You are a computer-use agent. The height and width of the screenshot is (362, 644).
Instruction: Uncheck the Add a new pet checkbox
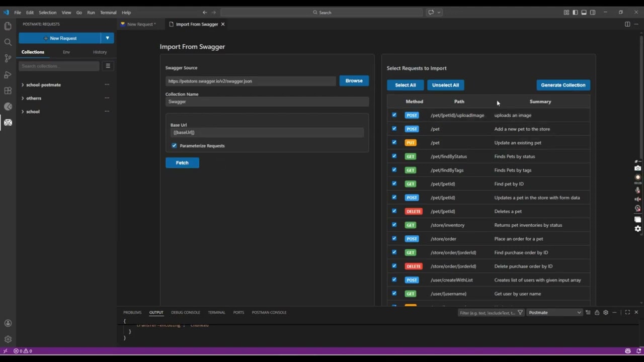tap(394, 129)
